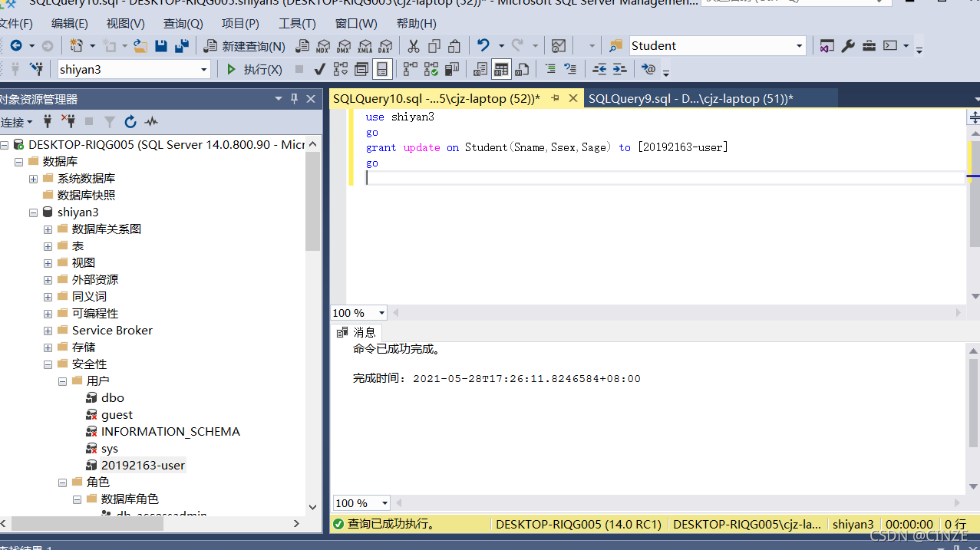Increase the line indent
Screen dimensions: 980x550
[x=619, y=69]
